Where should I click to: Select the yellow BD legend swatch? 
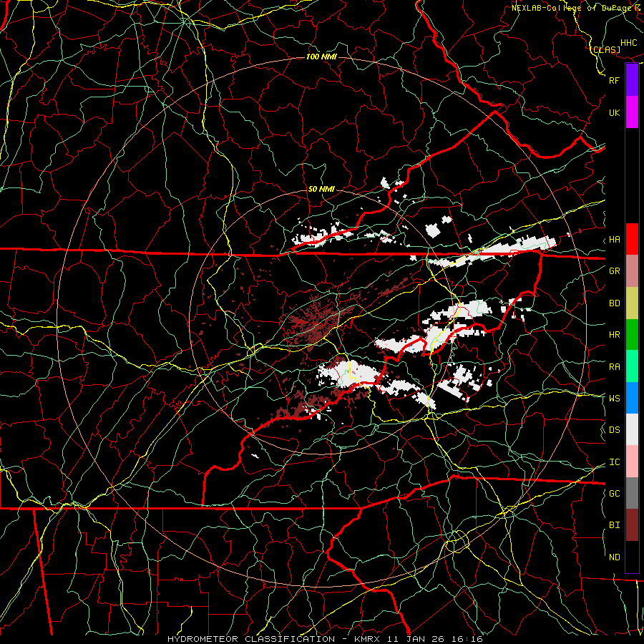pyautogui.click(x=632, y=303)
